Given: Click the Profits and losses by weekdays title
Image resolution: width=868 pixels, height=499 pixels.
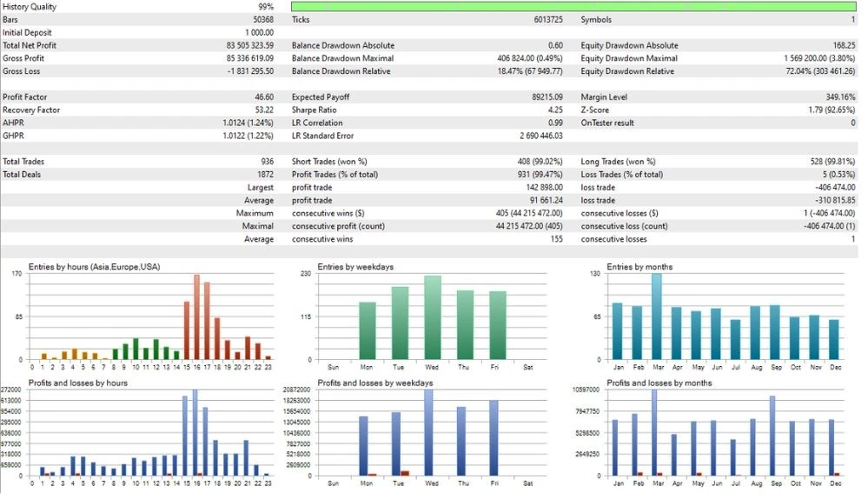Looking at the screenshot, I should tap(374, 383).
